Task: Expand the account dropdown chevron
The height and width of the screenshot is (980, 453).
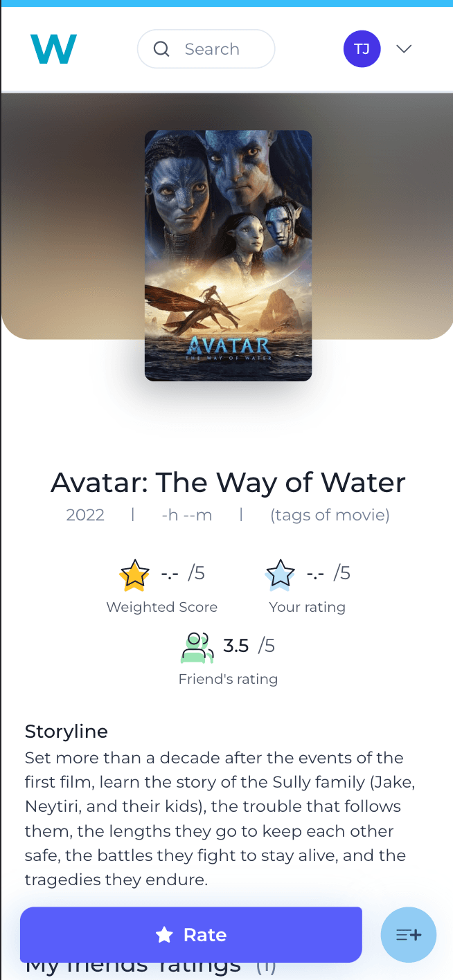Action: click(x=404, y=48)
